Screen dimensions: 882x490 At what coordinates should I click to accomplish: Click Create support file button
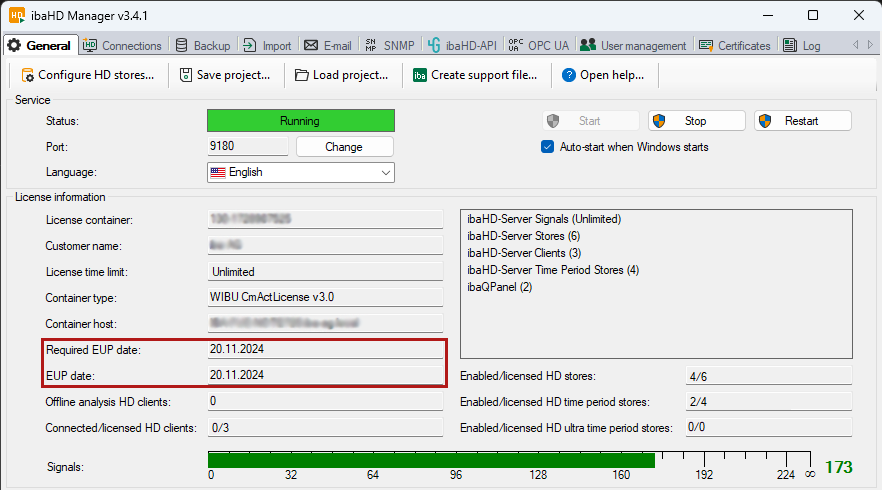pos(475,75)
